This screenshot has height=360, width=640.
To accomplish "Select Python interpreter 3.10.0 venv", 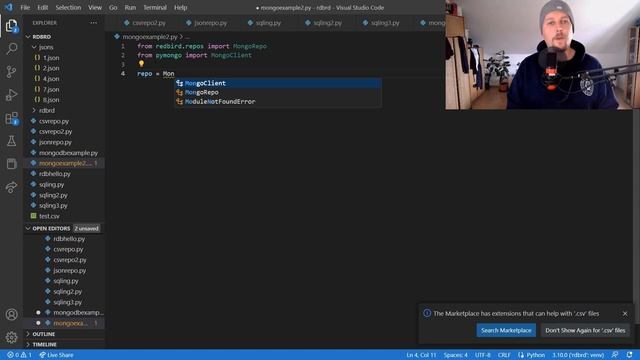I will click(x=578, y=355).
